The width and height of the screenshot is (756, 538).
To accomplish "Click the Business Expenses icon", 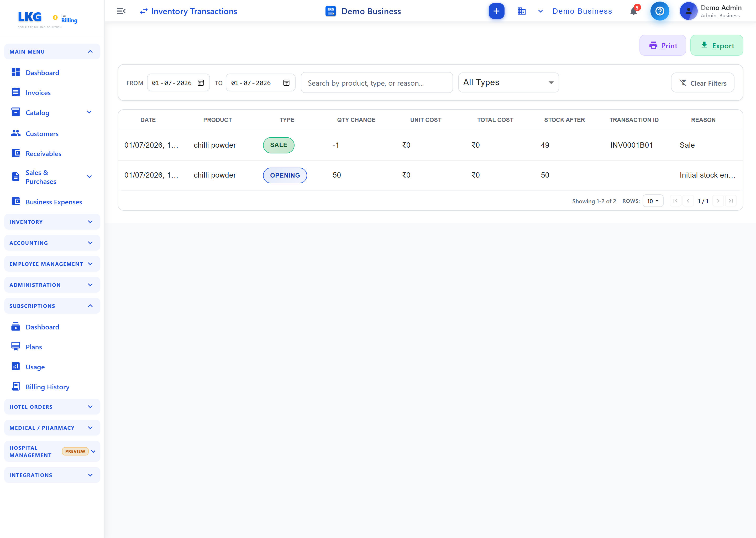I will pyautogui.click(x=15, y=201).
